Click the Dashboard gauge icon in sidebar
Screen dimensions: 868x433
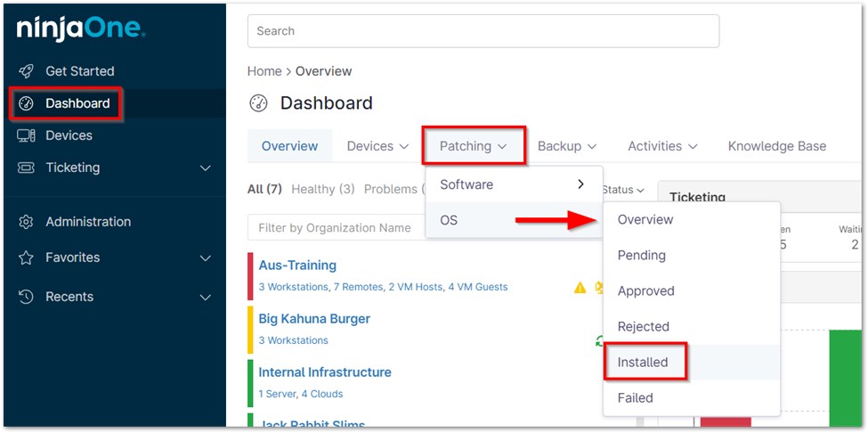tap(27, 103)
